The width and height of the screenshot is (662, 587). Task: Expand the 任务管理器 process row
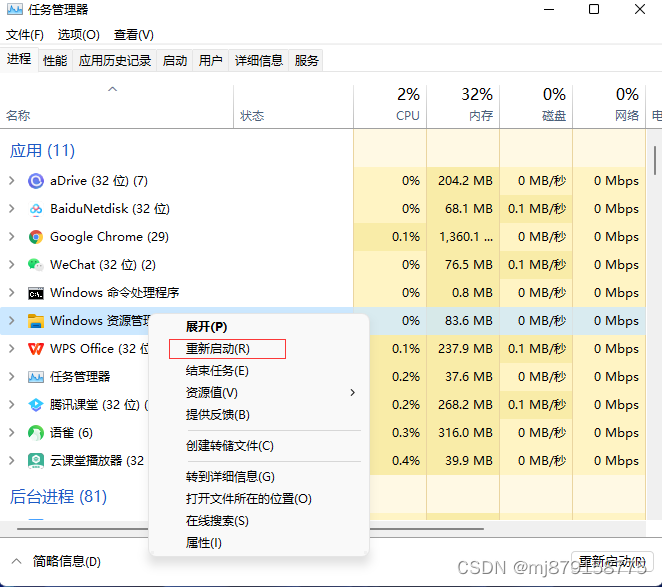pos(12,376)
